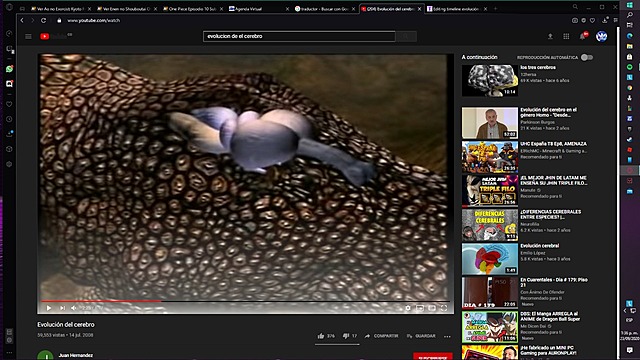Open Juan Hernandez channel name
This screenshot has width=640, height=360.
pyautogui.click(x=76, y=356)
